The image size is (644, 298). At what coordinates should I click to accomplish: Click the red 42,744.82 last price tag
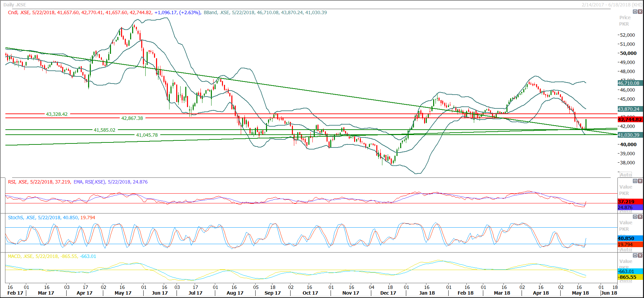(x=630, y=120)
